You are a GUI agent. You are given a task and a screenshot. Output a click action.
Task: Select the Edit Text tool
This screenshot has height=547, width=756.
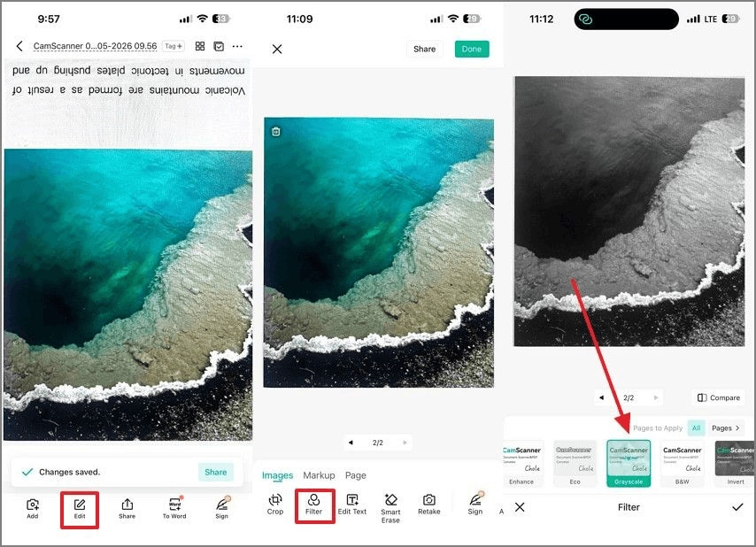click(x=352, y=505)
